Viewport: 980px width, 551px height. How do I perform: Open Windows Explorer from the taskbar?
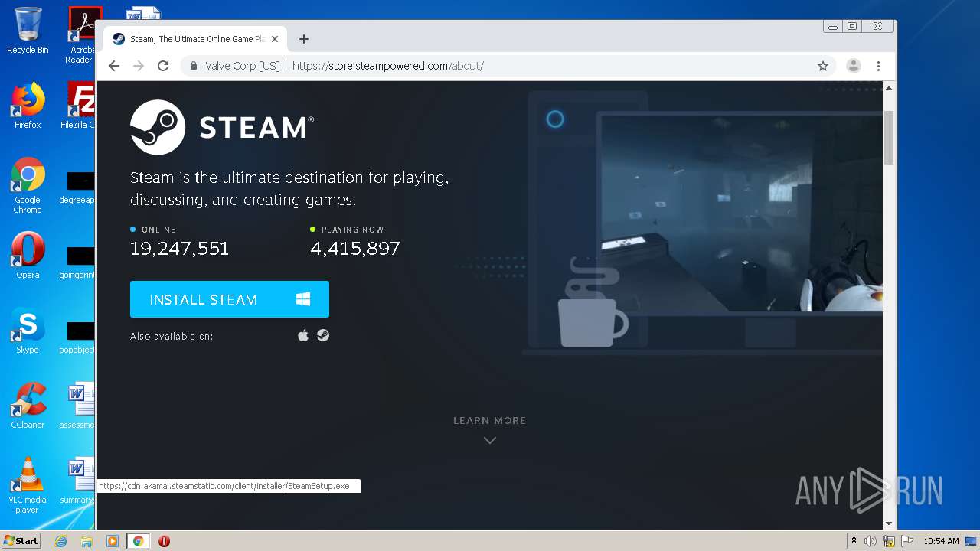87,541
